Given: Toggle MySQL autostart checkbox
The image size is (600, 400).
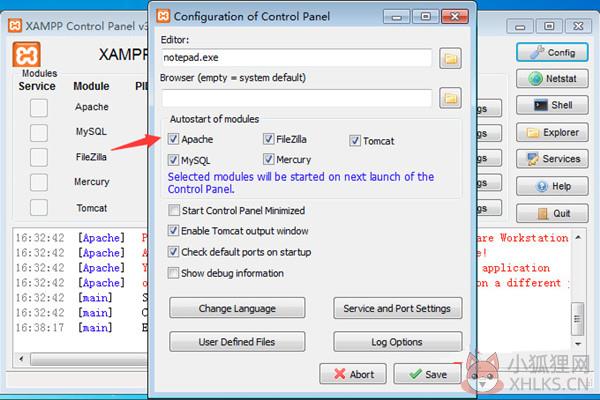Looking at the screenshot, I should pyautogui.click(x=173, y=160).
